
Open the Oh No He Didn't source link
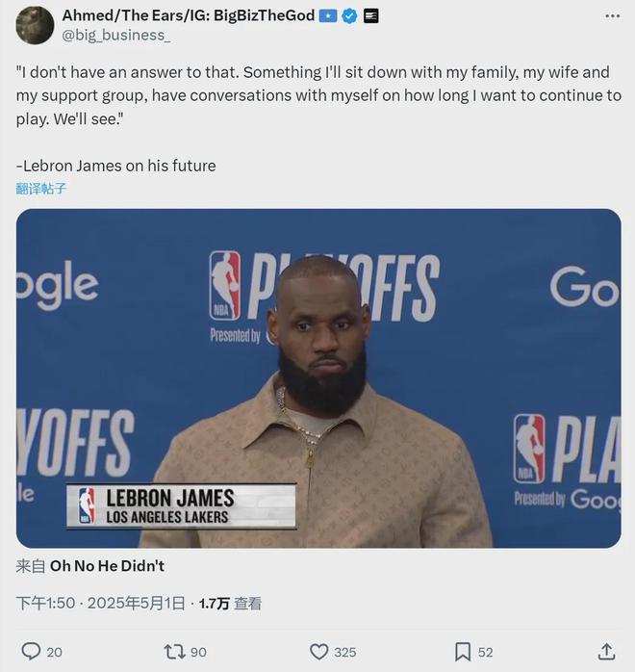coord(107,566)
